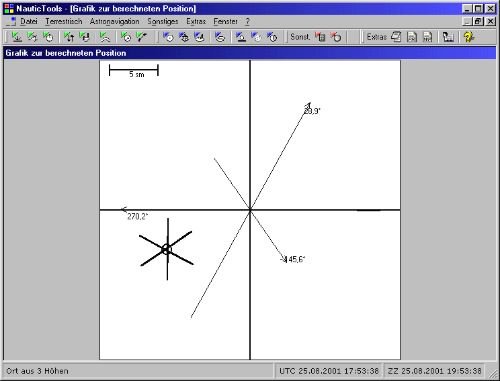Click the yellow question mark help icon

(x=469, y=37)
